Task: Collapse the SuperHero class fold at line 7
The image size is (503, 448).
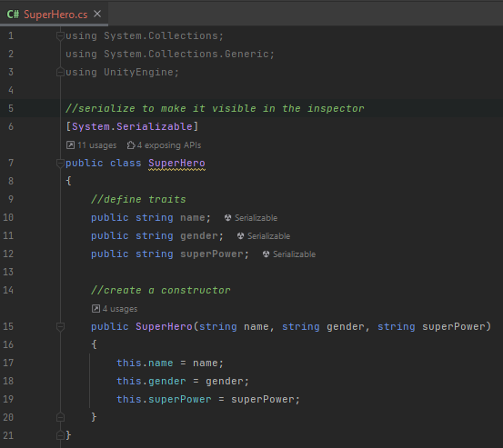Action: tap(60, 163)
